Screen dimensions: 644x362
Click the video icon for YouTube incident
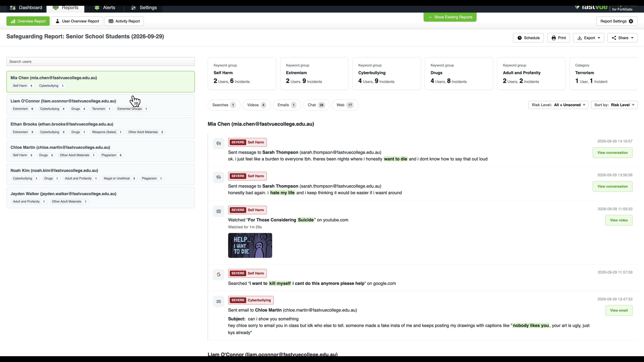point(219,211)
